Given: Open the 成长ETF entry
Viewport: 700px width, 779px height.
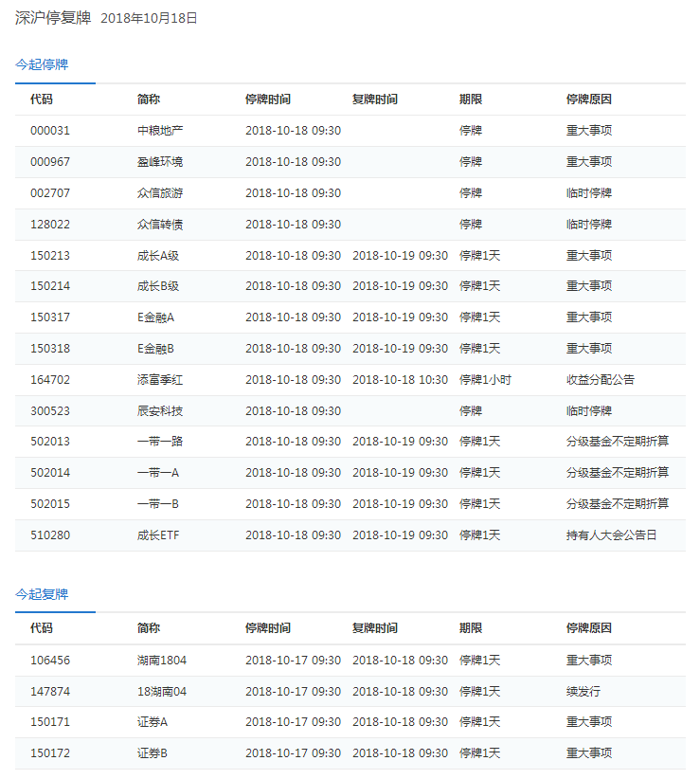Looking at the screenshot, I should (158, 535).
